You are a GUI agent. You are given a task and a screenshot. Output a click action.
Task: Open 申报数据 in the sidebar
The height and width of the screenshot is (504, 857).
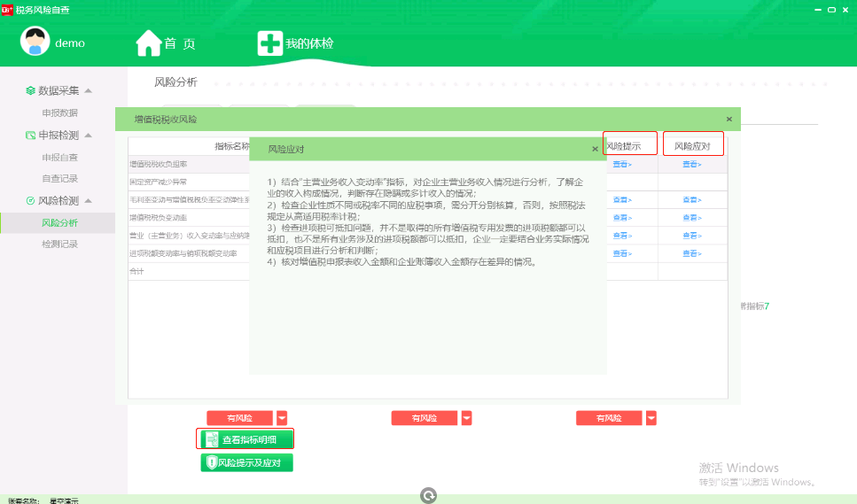point(59,112)
